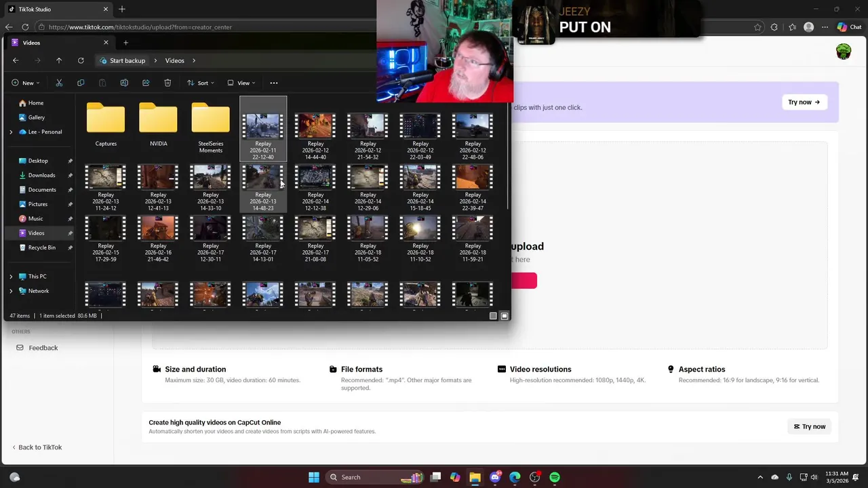
Task: Select Replay 2026-02-16 21-46-42 video
Action: (x=158, y=239)
